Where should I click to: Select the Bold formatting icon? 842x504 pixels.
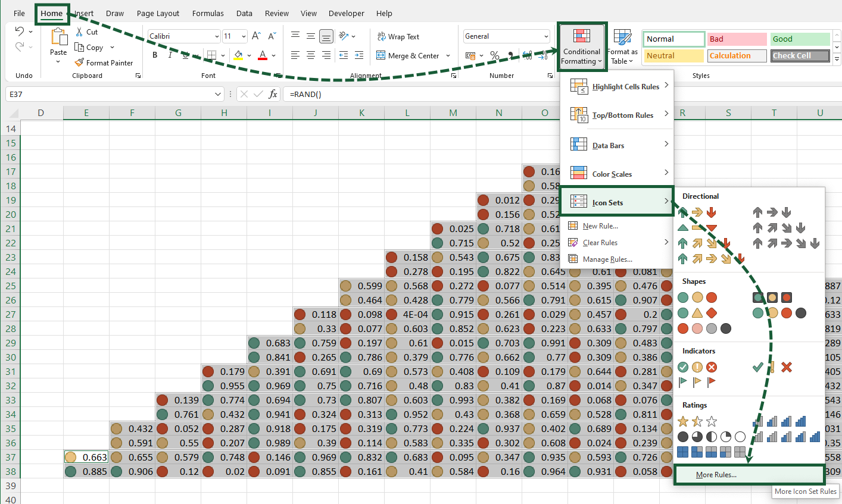tap(155, 55)
